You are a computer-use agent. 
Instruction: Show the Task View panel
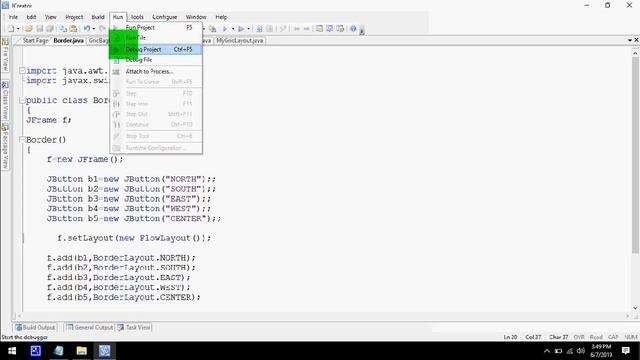click(x=133, y=327)
